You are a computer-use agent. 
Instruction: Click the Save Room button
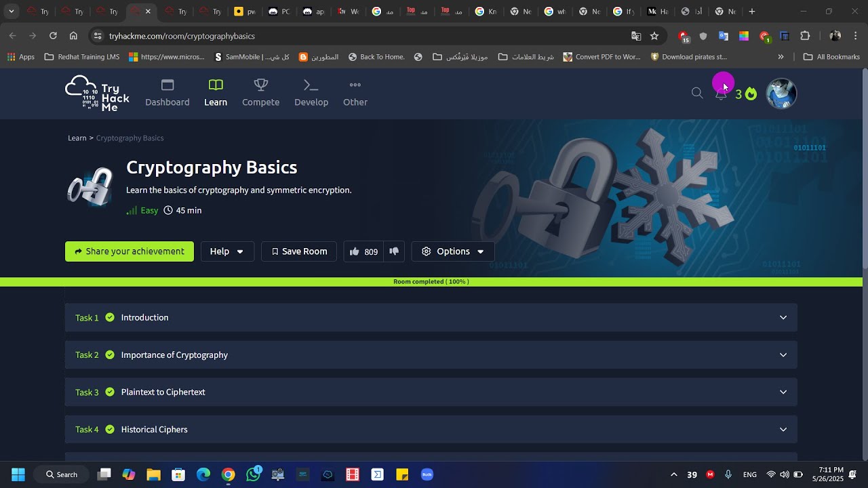[299, 251]
